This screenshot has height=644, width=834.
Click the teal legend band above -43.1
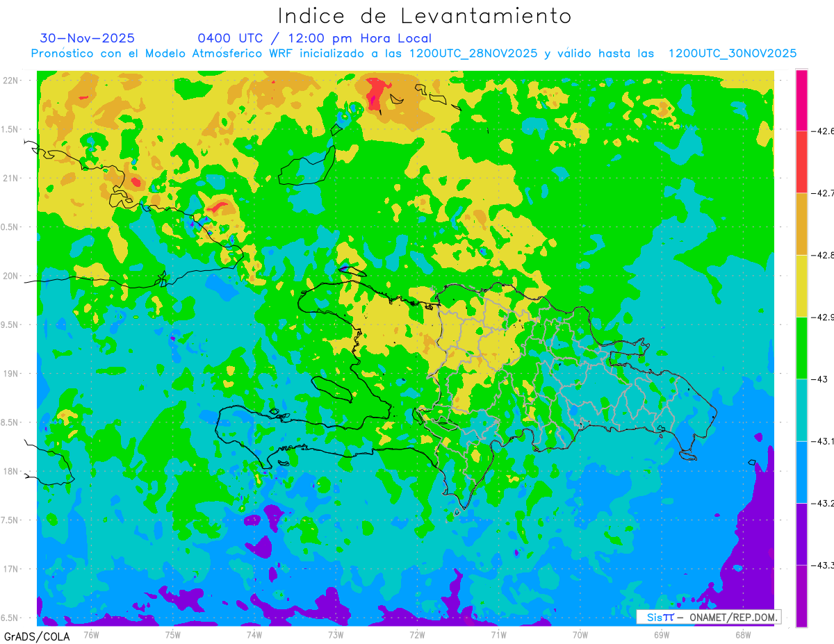(x=801, y=410)
